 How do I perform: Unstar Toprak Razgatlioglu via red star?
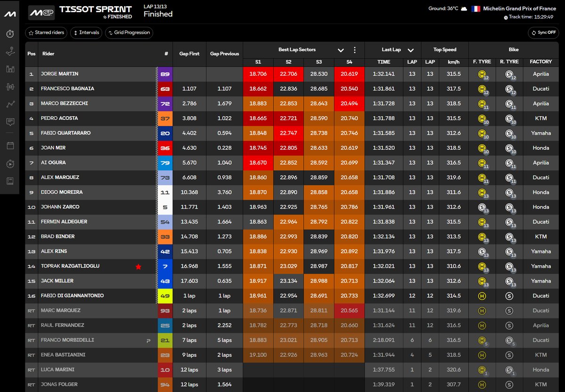(138, 267)
